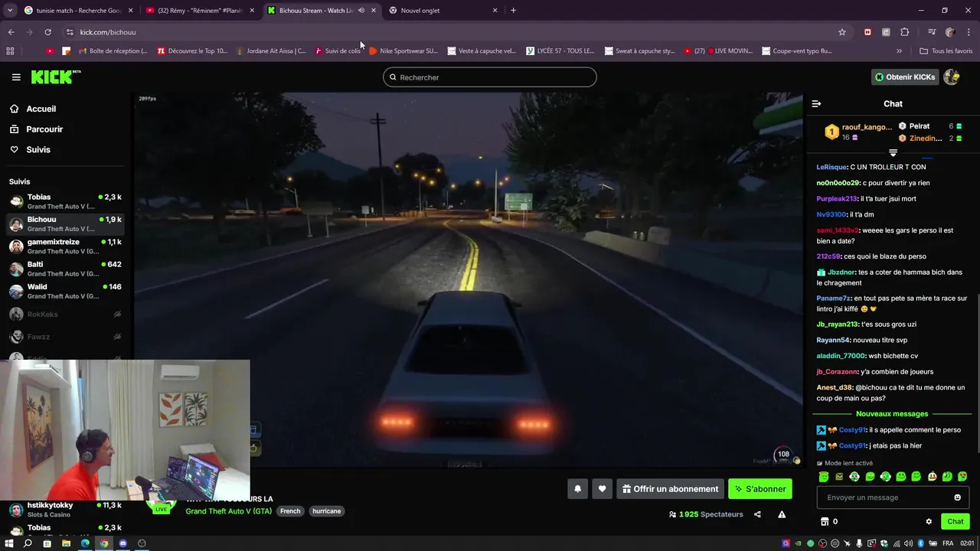Image resolution: width=980 pixels, height=551 pixels.
Task: Insert last quick emote with heart eyes
Action: tap(962, 477)
